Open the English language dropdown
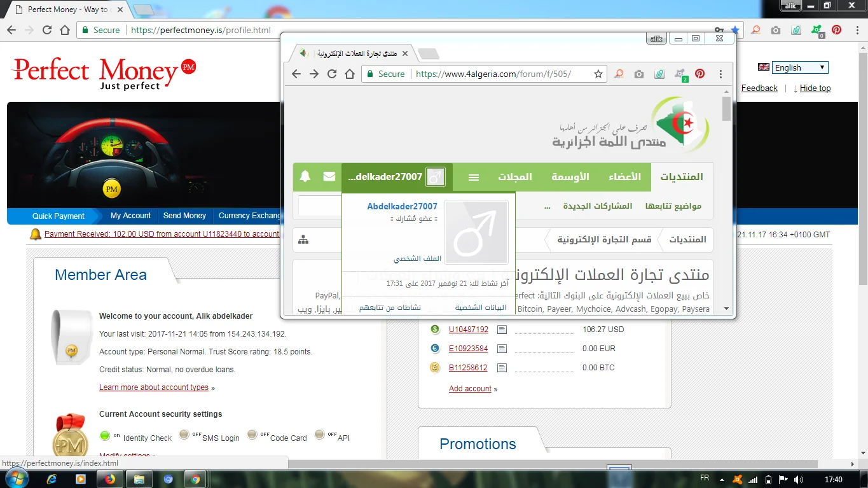868x488 pixels. point(800,67)
